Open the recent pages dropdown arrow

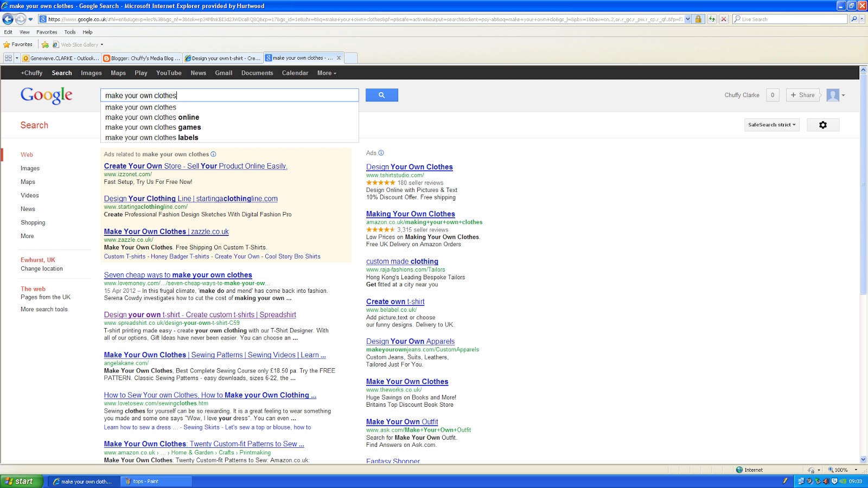click(30, 20)
